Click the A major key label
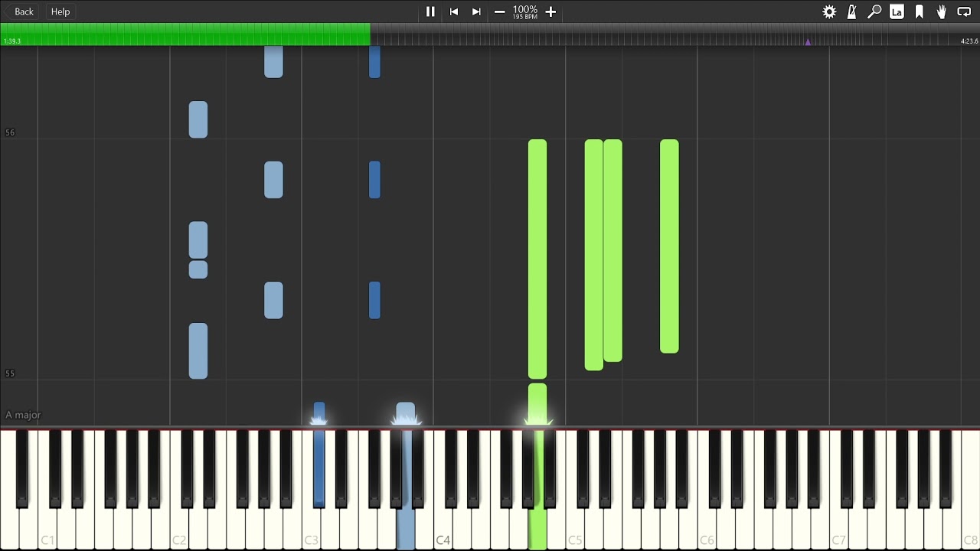 [23, 415]
